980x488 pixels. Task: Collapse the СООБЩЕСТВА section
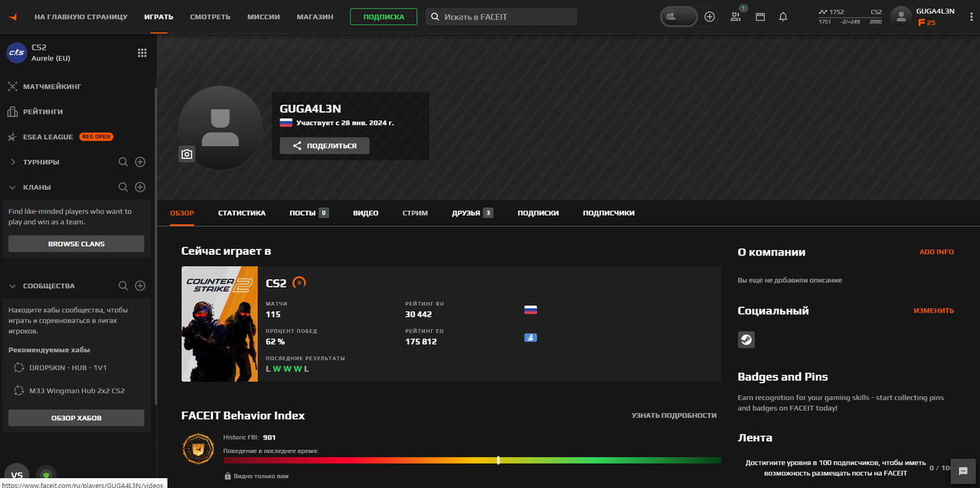click(13, 286)
